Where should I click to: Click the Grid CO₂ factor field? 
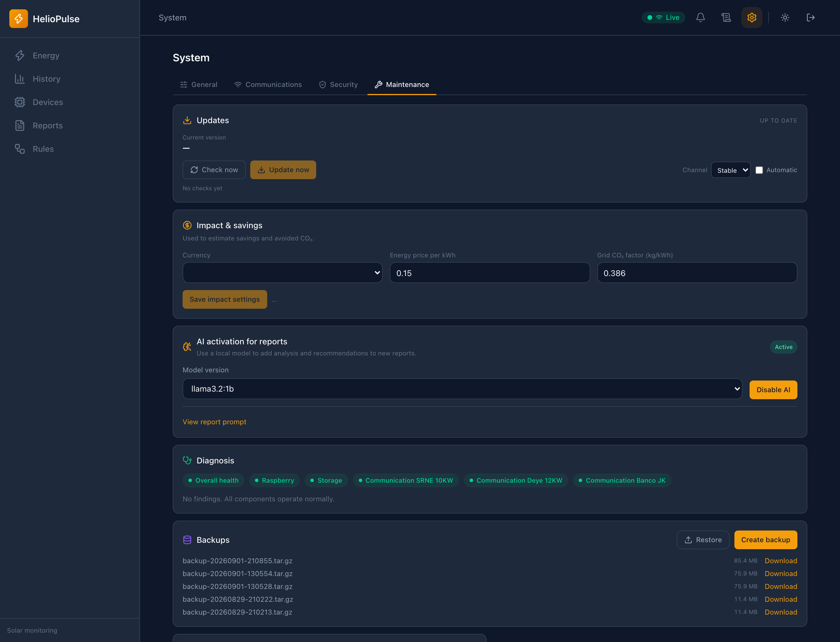point(697,273)
